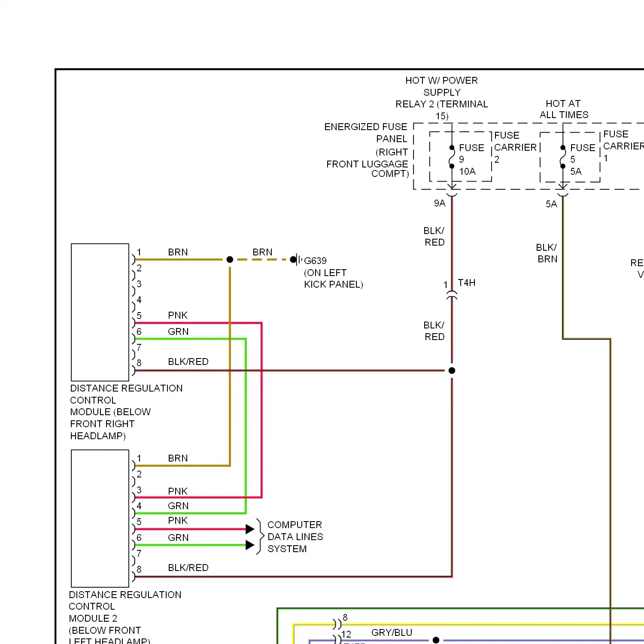
Task: Select the 'HOT W/ POWER SUPPLY RELAY 2' label
Action: (441, 98)
